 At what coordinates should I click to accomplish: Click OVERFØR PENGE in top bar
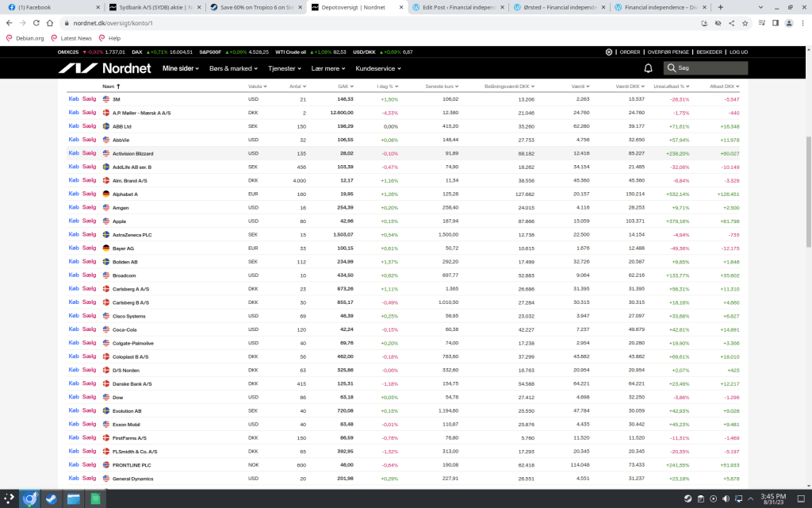click(x=668, y=52)
